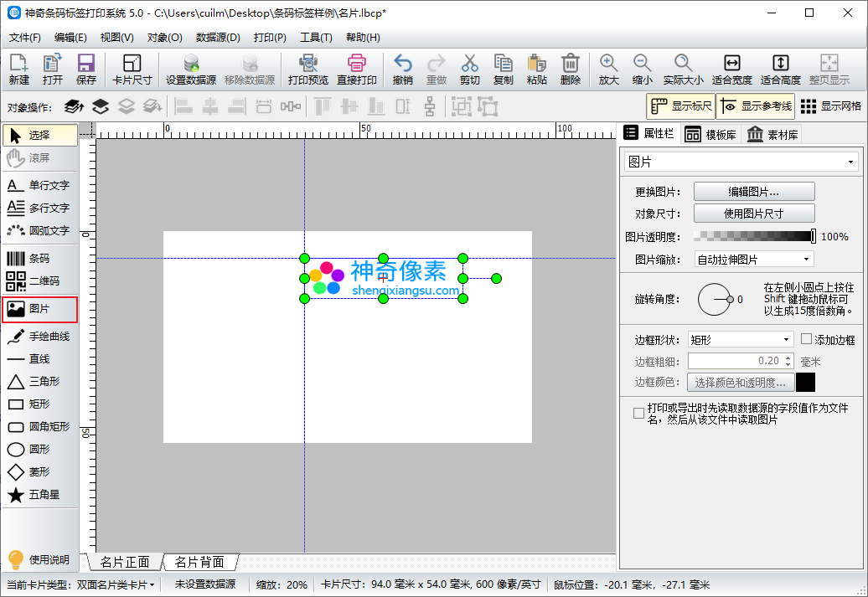868x597 pixels.
Task: Click the image transparency (图片透明度) slider
Action: click(754, 237)
